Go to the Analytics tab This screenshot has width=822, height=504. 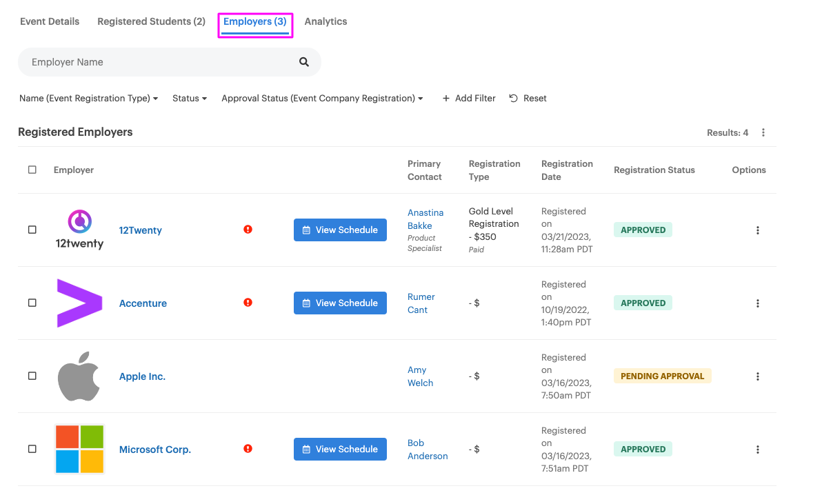coord(325,21)
